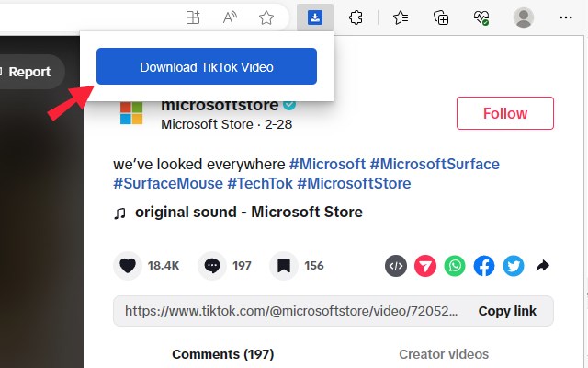The height and width of the screenshot is (368, 588).
Task: Open comments via speech bubble icon
Action: point(212,266)
